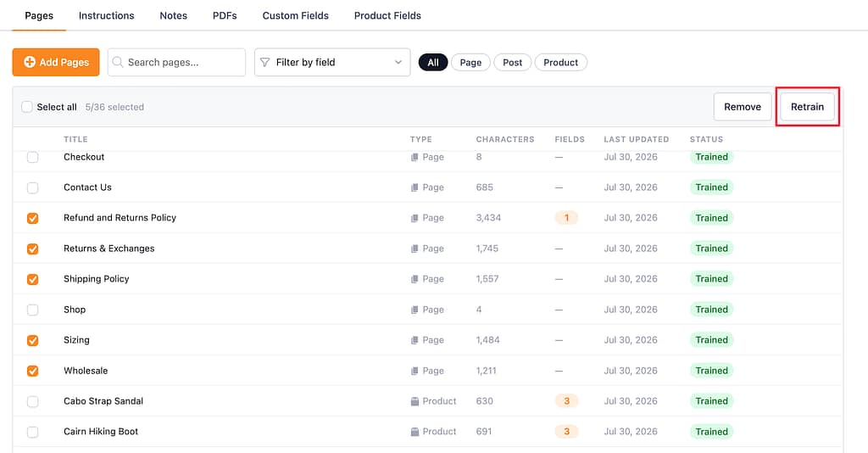Click the LAST UPDATED column header
Screen dimensions: 868x453
click(636, 139)
